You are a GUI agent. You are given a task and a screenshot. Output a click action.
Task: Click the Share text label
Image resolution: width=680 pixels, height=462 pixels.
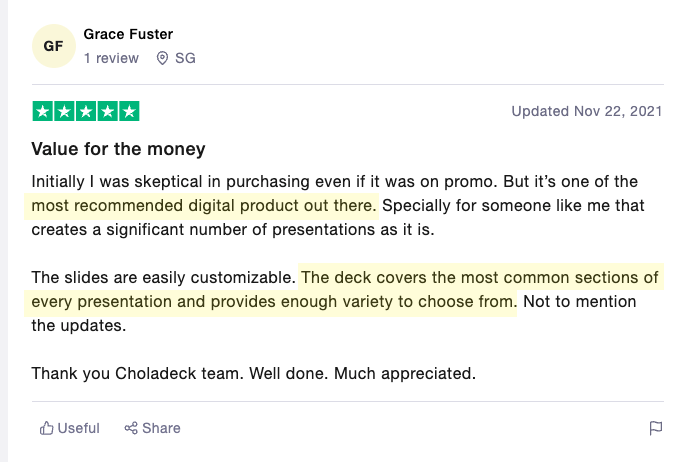[x=161, y=428]
